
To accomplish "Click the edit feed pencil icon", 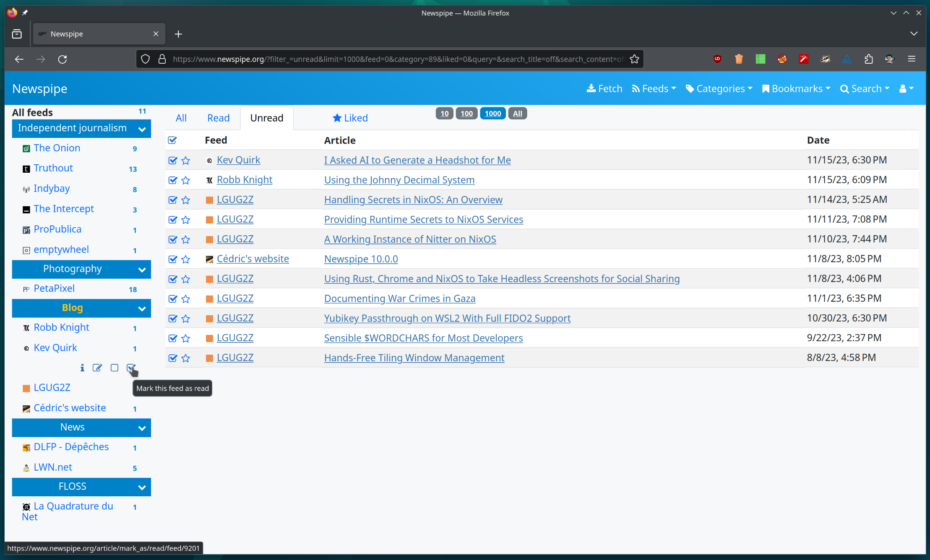I will tap(97, 368).
